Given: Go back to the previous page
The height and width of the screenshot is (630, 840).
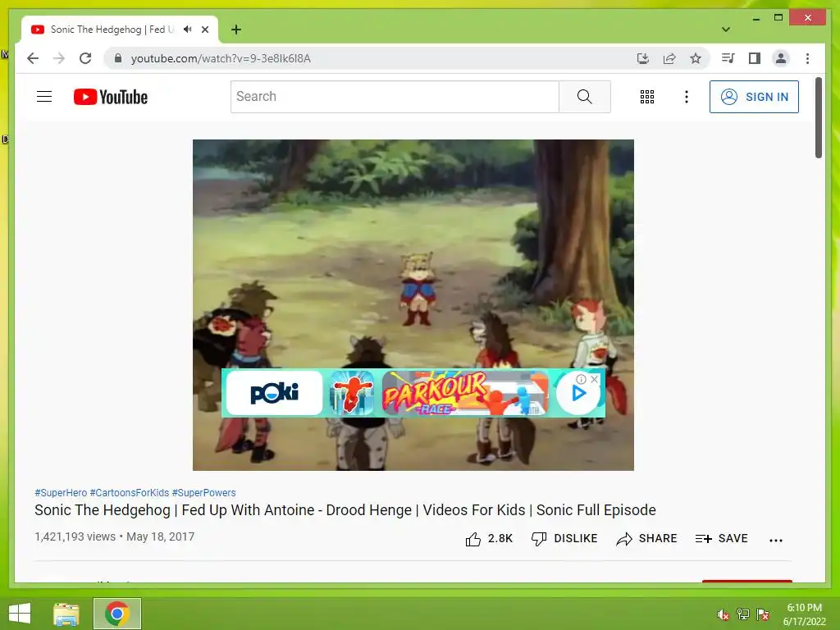Looking at the screenshot, I should pos(33,58).
